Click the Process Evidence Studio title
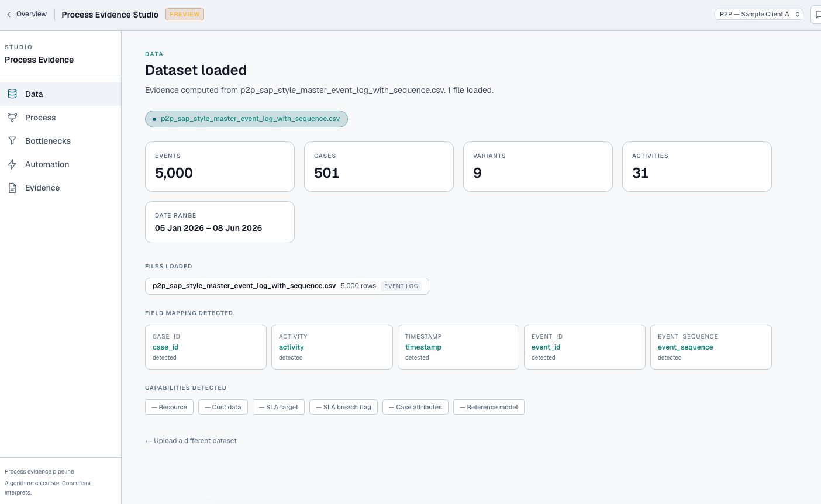 [110, 15]
